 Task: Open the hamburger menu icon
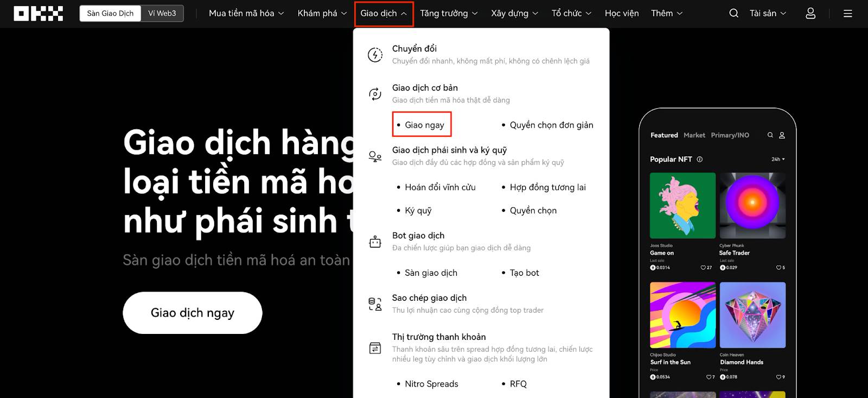848,13
